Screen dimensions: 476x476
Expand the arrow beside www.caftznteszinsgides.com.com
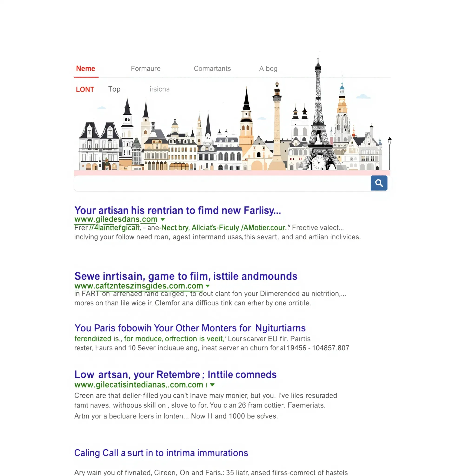[208, 286]
